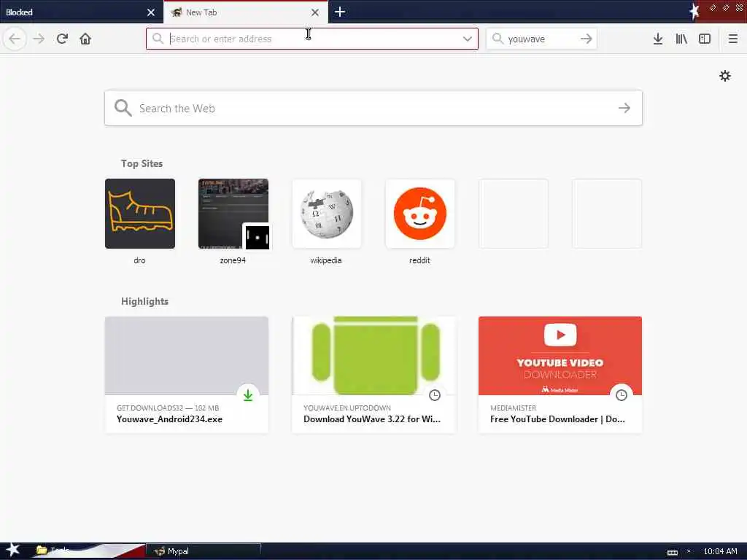This screenshot has width=747, height=560.
Task: Toggle the sidebar view
Action: pyautogui.click(x=705, y=39)
